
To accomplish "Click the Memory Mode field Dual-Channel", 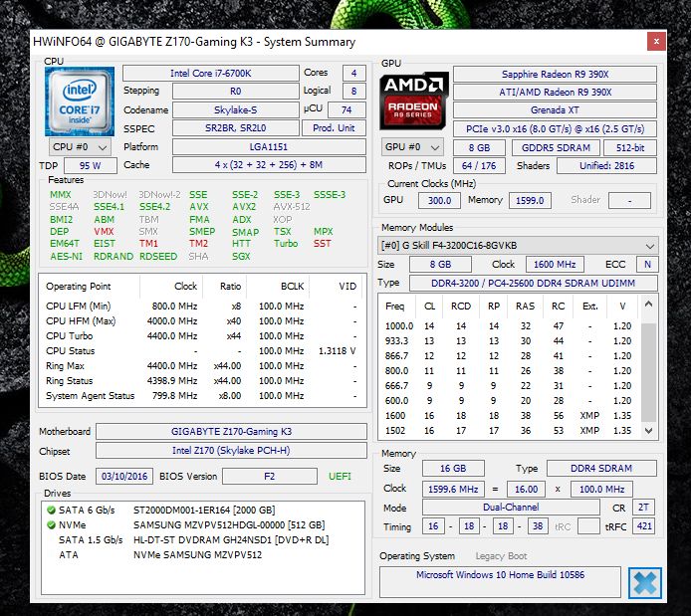I will [511, 508].
